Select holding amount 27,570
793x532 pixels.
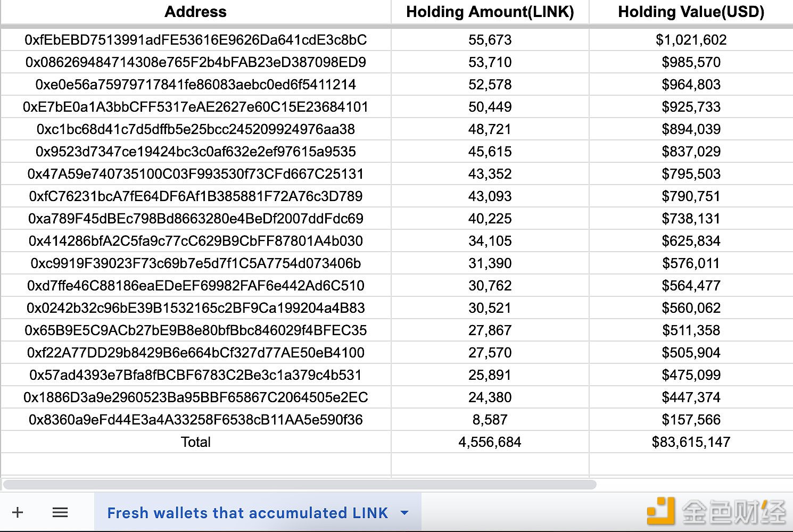coord(490,353)
